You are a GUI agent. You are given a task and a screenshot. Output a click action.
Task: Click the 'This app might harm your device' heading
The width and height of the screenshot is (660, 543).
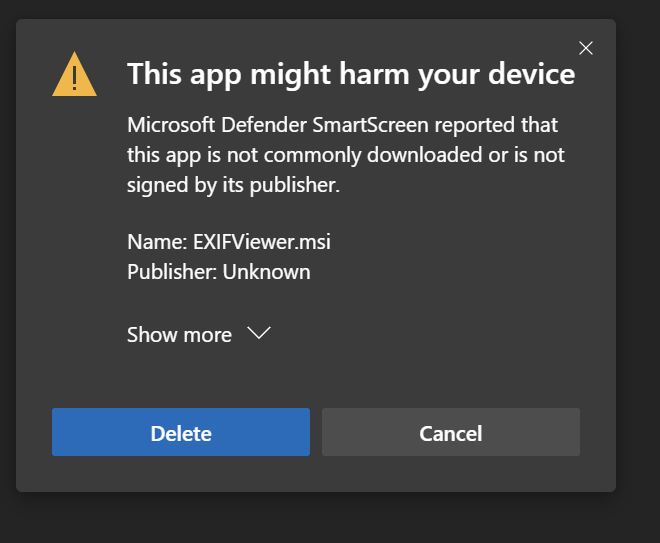pyautogui.click(x=350, y=74)
